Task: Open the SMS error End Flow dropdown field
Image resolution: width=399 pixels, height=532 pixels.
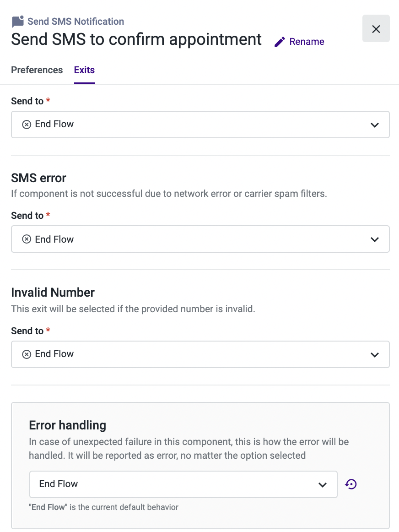Action: pos(200,239)
